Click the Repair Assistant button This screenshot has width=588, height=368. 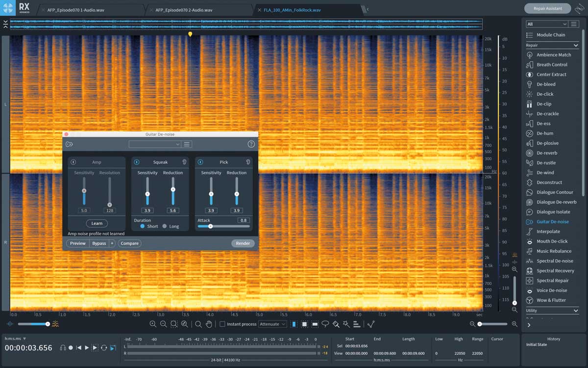pyautogui.click(x=547, y=8)
